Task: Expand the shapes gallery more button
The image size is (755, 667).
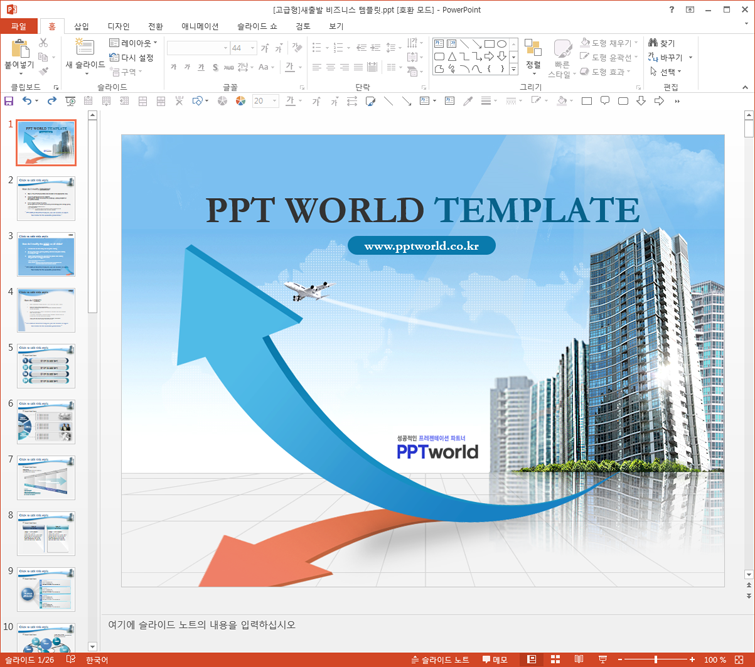Action: coord(514,70)
